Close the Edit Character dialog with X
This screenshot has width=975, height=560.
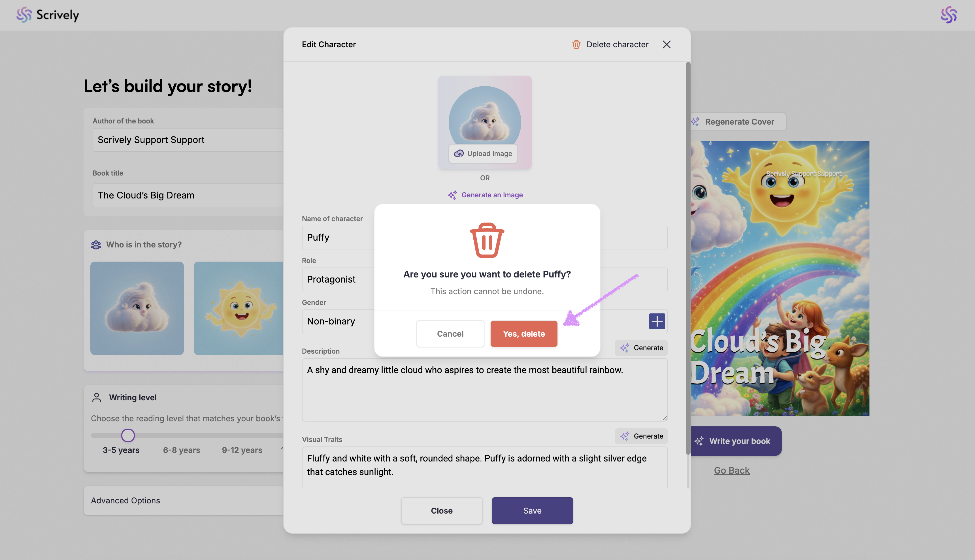(x=667, y=45)
